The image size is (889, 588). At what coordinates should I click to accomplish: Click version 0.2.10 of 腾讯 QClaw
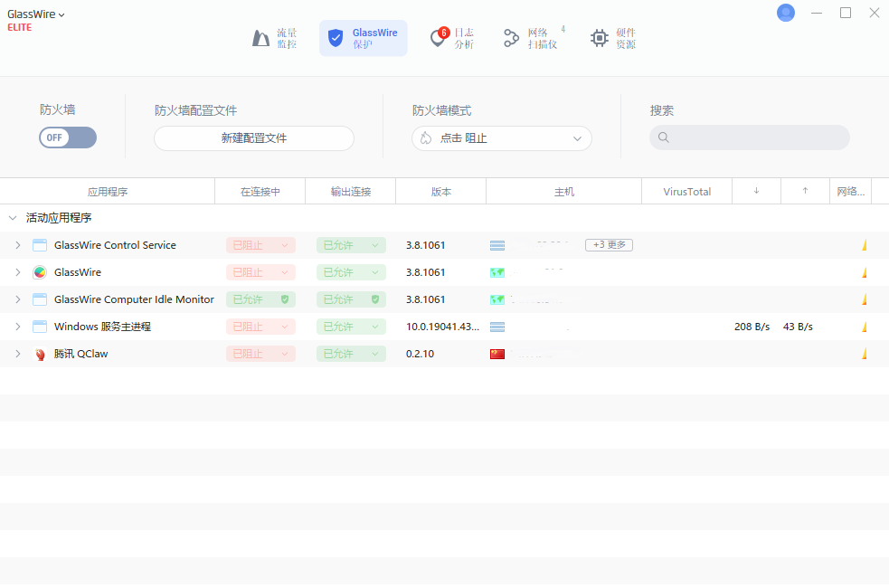[x=421, y=354]
